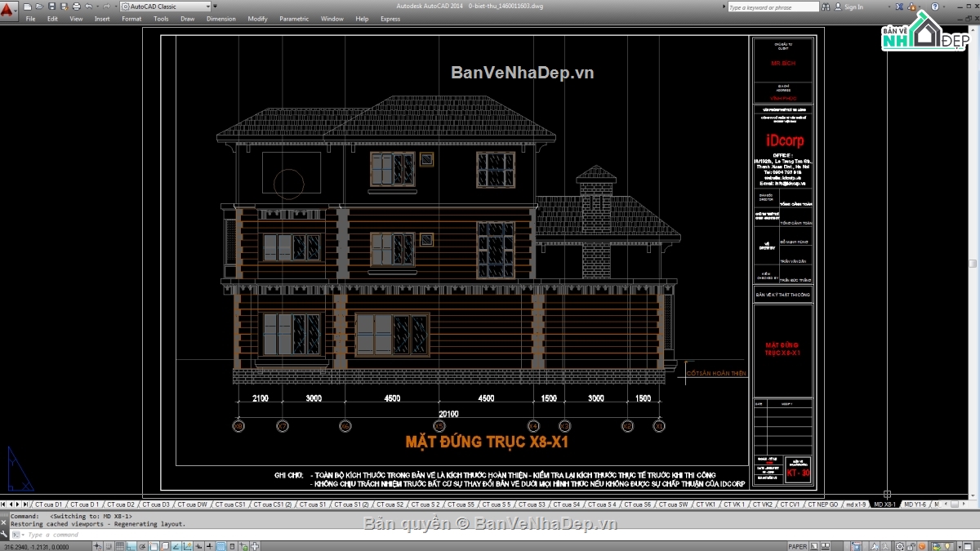Toggle Selection Cycling in status bar
Image resolution: width=980 pixels, height=551 pixels.
point(243,546)
